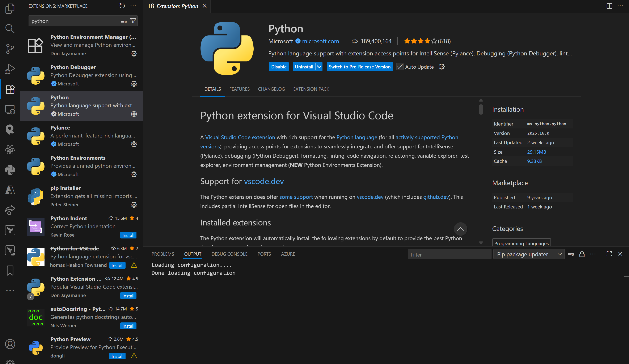Viewport: 629px width, 364px height.
Task: Open the Source Control view
Action: click(10, 49)
